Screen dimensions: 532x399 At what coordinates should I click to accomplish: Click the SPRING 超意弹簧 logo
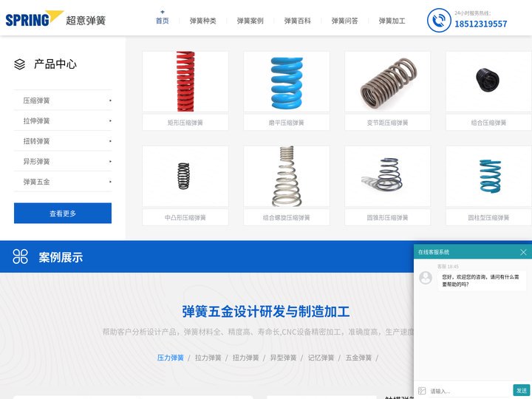[55, 19]
